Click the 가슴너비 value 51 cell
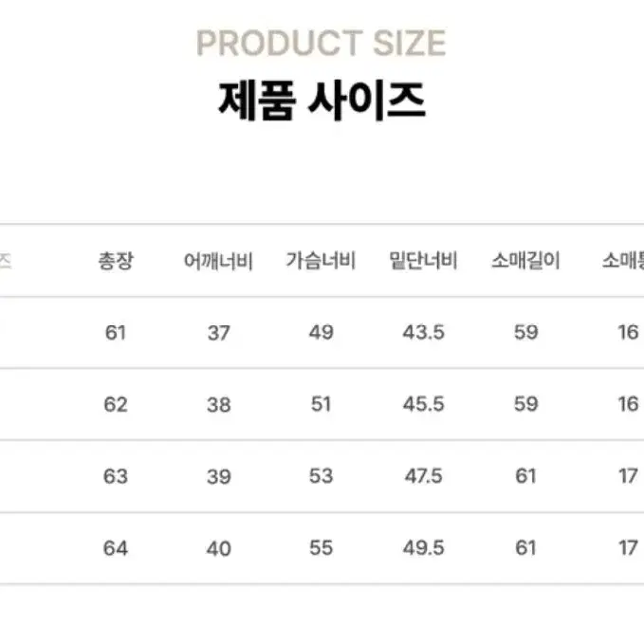 (x=321, y=404)
